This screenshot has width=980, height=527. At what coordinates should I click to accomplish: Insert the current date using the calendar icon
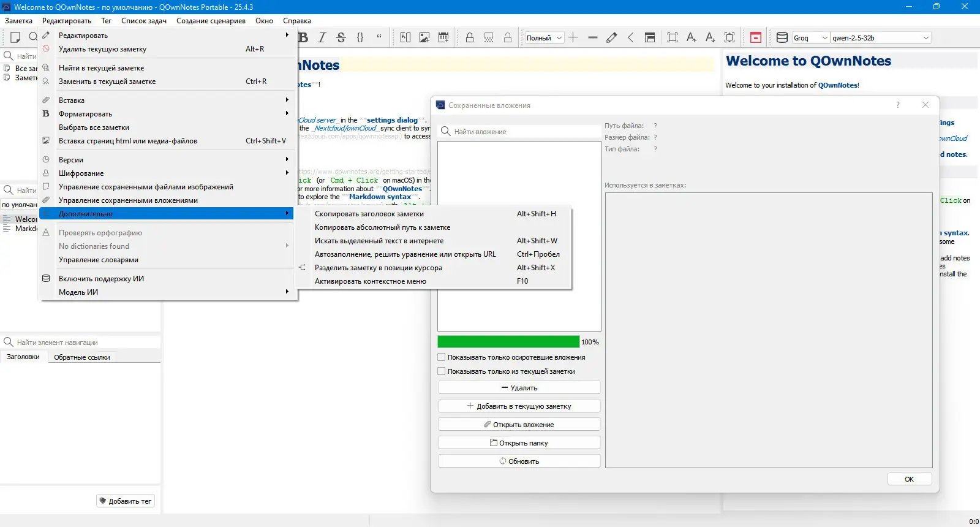tap(443, 37)
